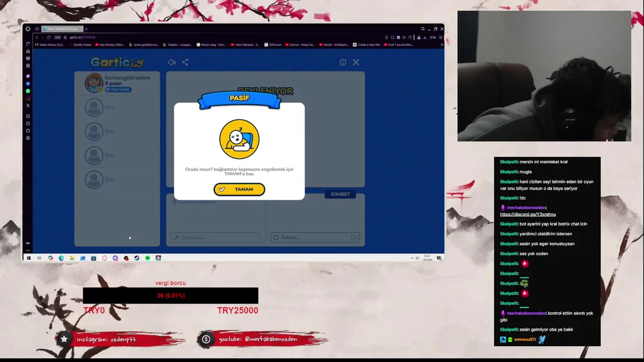
Task: Open the Create a New Pen bookmark
Action: (x=366, y=45)
